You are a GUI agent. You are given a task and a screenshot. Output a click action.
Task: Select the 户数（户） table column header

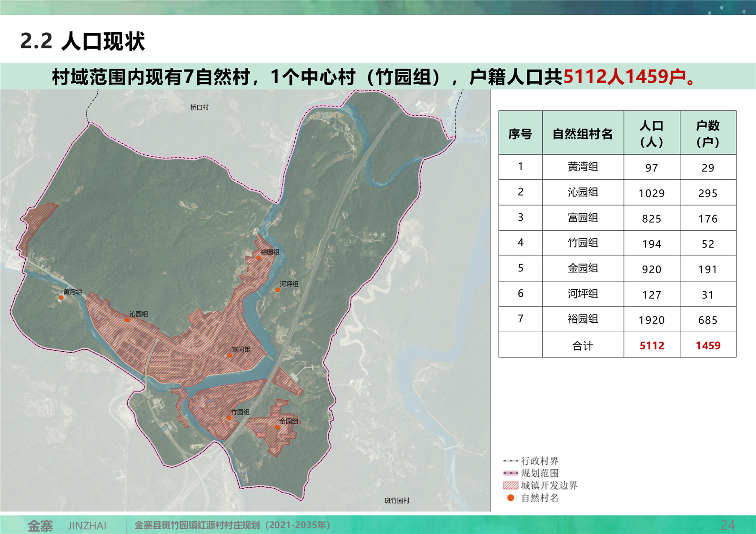[x=708, y=134]
